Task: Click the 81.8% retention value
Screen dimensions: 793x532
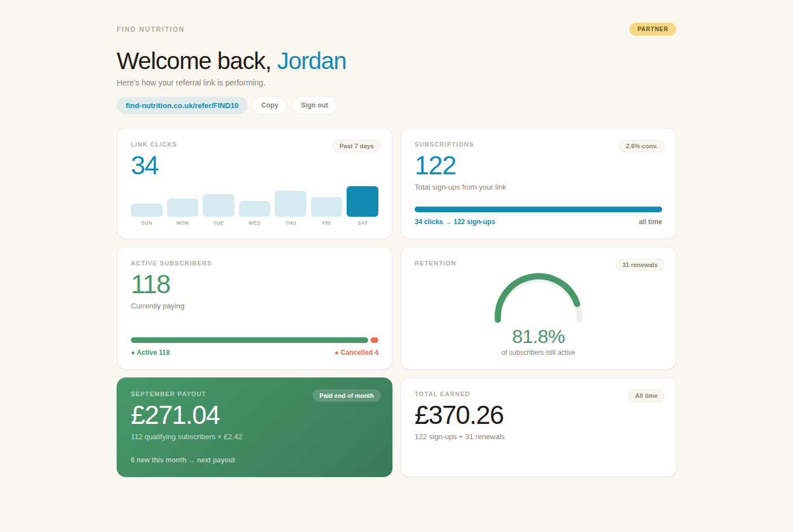Action: [538, 337]
